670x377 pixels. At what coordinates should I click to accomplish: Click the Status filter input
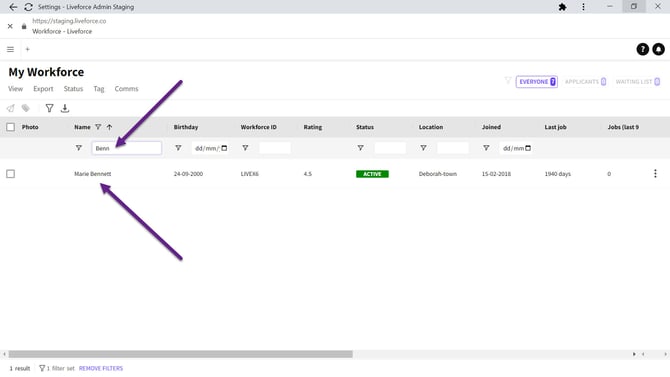tap(390, 148)
